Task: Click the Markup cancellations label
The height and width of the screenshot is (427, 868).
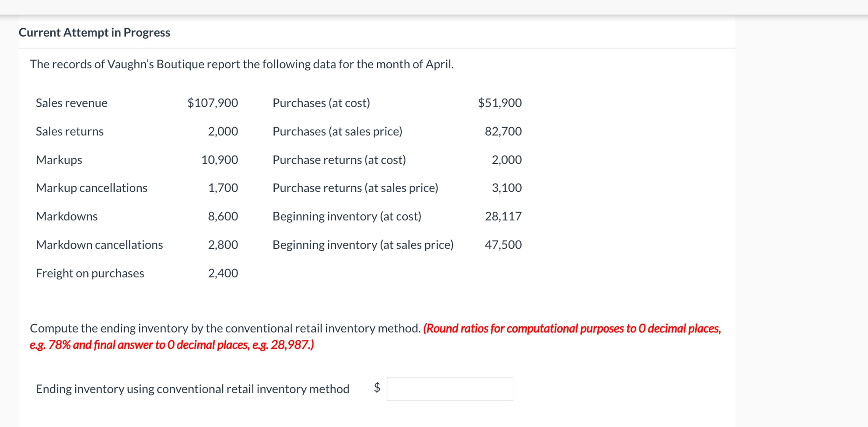Action: point(91,188)
